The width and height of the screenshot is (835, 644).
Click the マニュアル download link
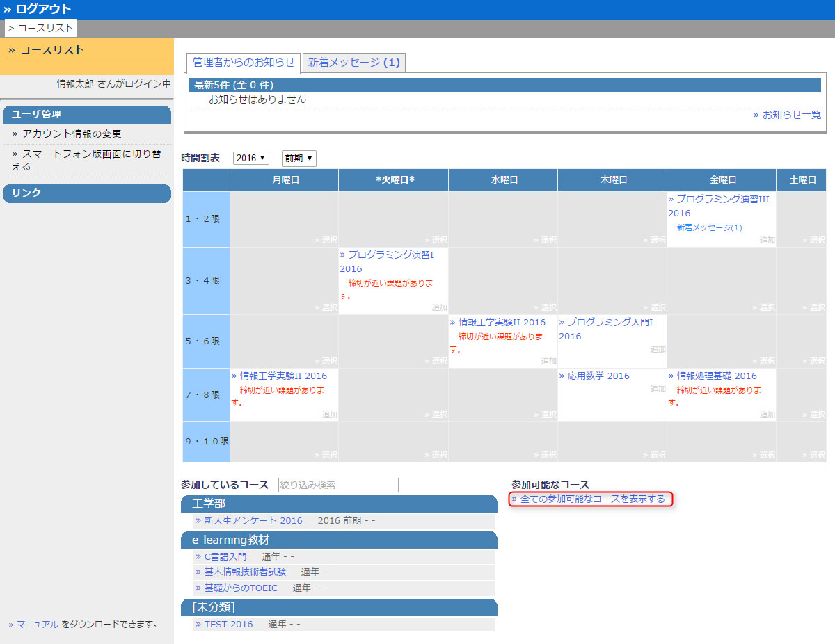[x=38, y=625]
